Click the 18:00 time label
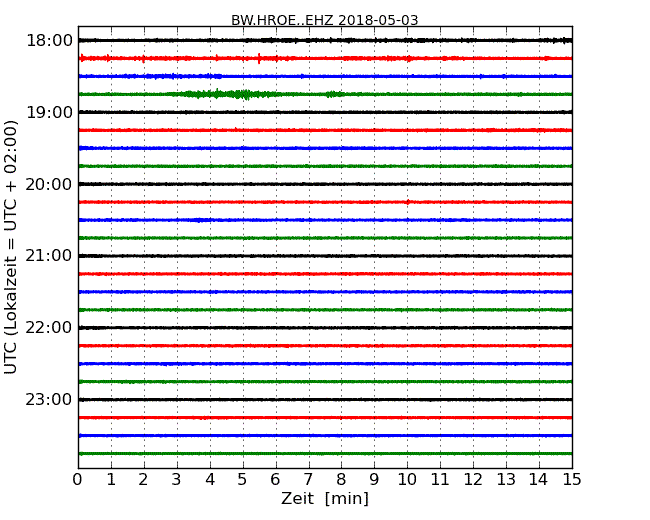650x520 pixels. 49,41
